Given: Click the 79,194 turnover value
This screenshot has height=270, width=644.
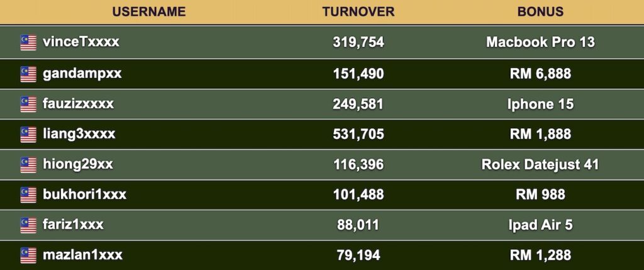Looking at the screenshot, I should point(358,255).
